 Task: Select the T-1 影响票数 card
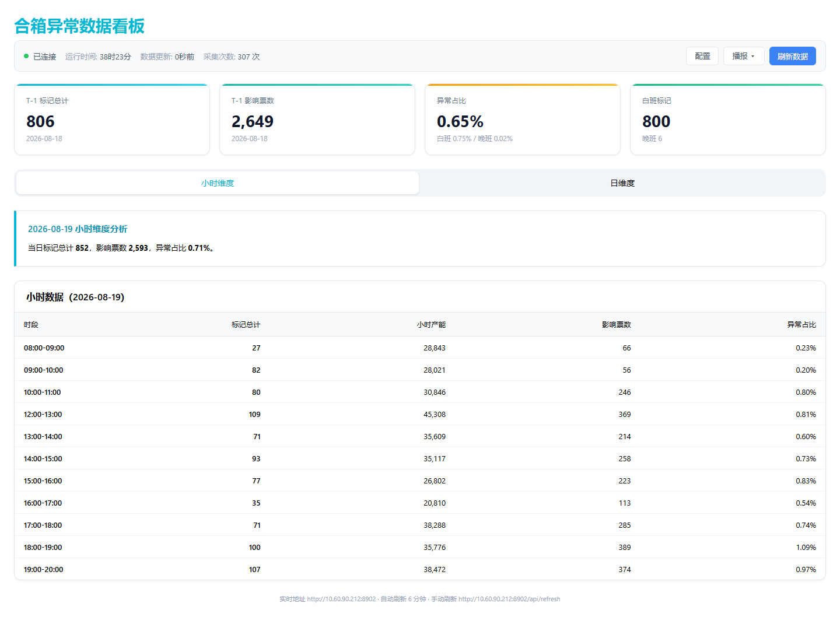(x=317, y=120)
